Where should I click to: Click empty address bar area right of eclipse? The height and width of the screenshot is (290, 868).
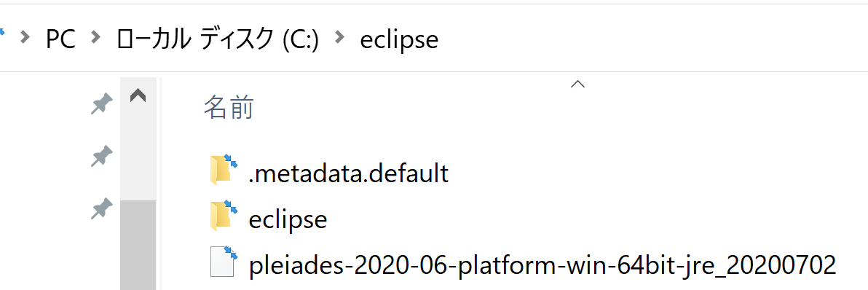point(653,39)
